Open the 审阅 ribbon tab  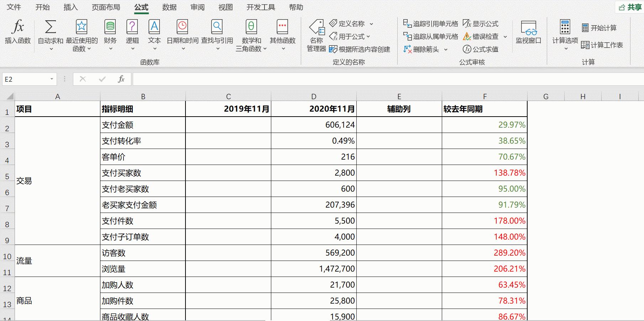pos(197,7)
